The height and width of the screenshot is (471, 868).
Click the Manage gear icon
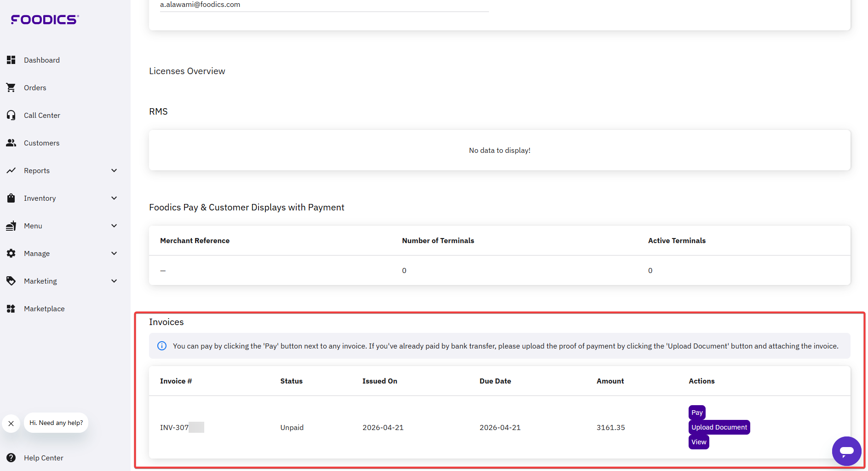point(11,253)
